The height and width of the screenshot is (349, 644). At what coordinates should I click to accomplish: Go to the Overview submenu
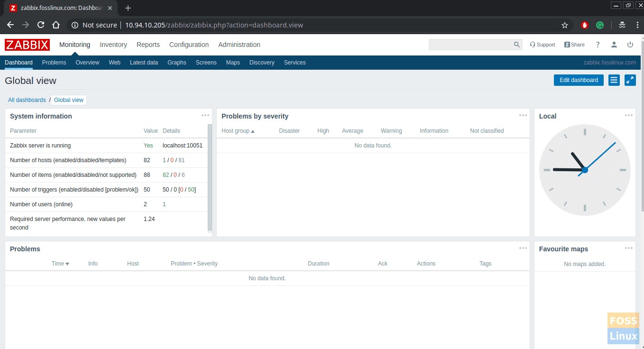pyautogui.click(x=87, y=63)
